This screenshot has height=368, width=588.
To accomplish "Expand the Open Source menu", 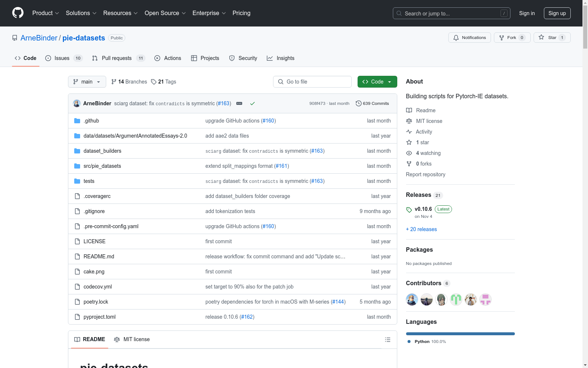I will 165,13.
